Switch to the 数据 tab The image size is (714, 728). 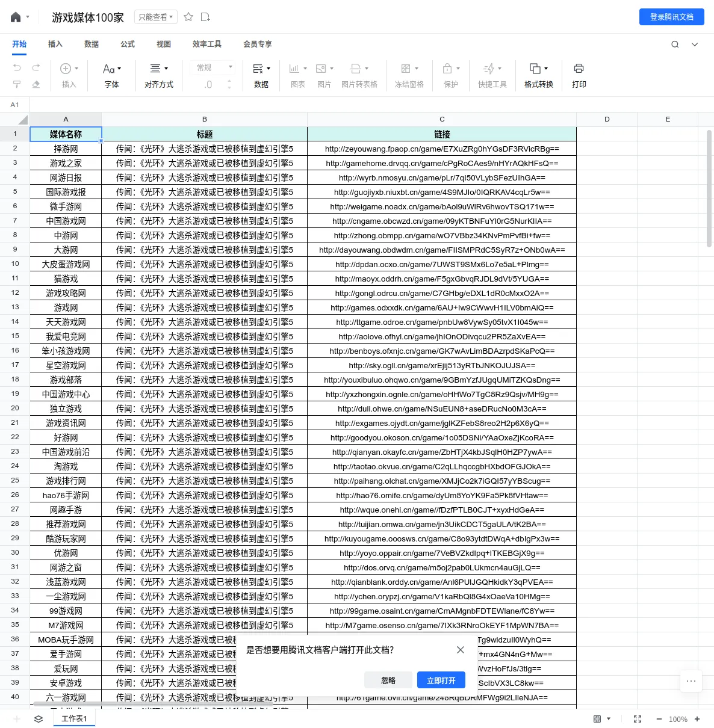(92, 44)
